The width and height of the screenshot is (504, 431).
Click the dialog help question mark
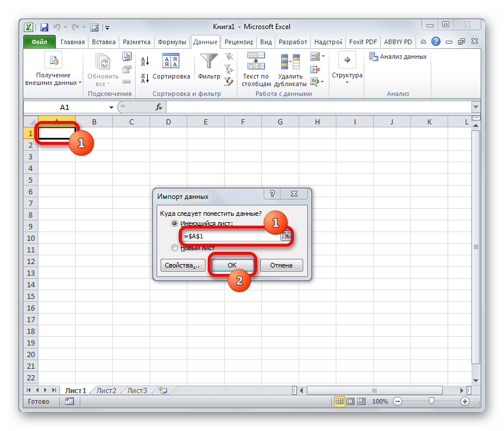272,195
